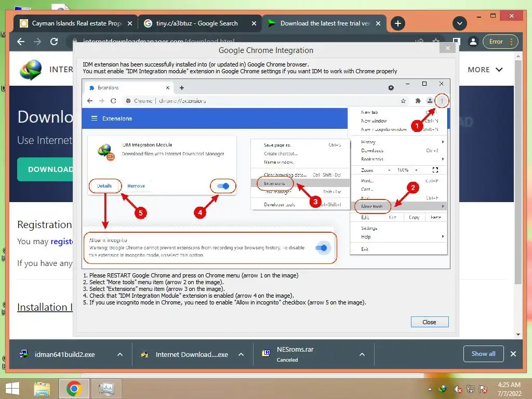Screen dimensions: 532x399
Task: Close the Download the latest free trial tab
Action: pyautogui.click(x=378, y=23)
